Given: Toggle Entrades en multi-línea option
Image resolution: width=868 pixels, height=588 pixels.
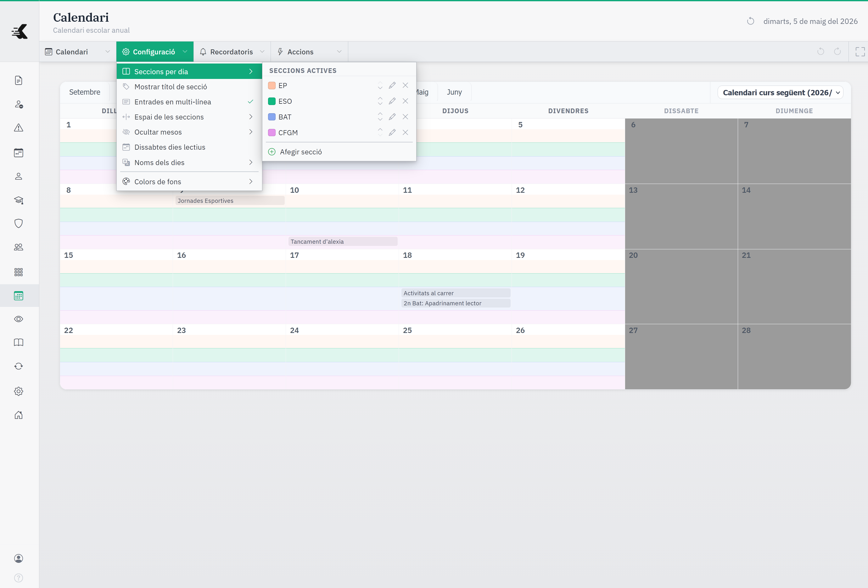Looking at the screenshot, I should click(189, 102).
